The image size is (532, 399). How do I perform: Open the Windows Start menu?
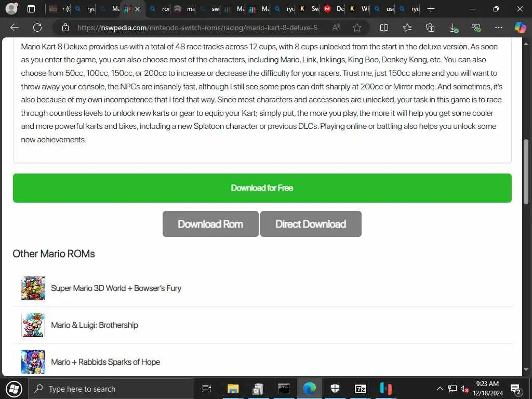click(x=14, y=389)
